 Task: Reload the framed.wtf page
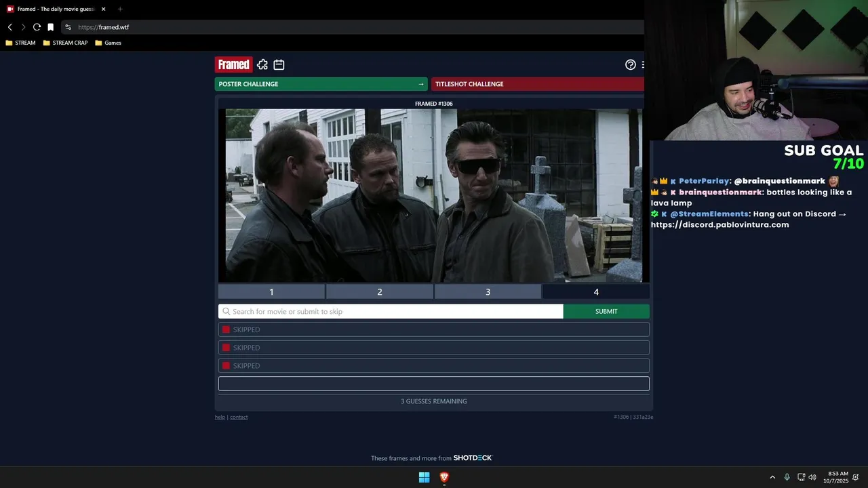point(37,27)
